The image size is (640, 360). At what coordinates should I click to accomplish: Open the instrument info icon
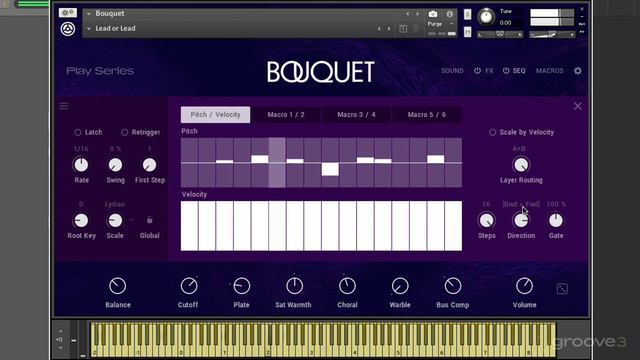tap(449, 14)
